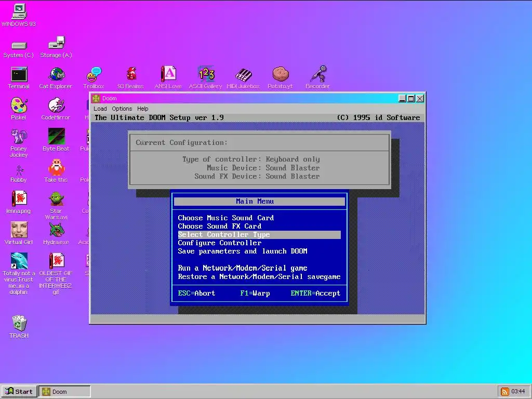
Task: Click the ENTER=Accept hint text
Action: pos(315,293)
